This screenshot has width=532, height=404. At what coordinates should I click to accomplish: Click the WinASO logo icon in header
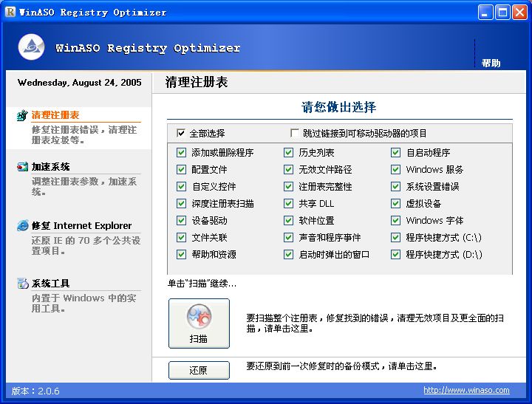point(31,47)
